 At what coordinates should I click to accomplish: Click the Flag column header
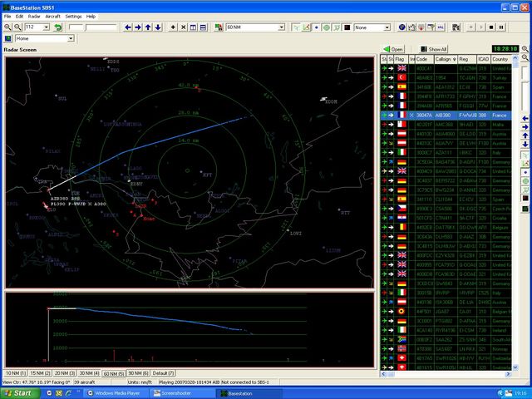[401, 59]
